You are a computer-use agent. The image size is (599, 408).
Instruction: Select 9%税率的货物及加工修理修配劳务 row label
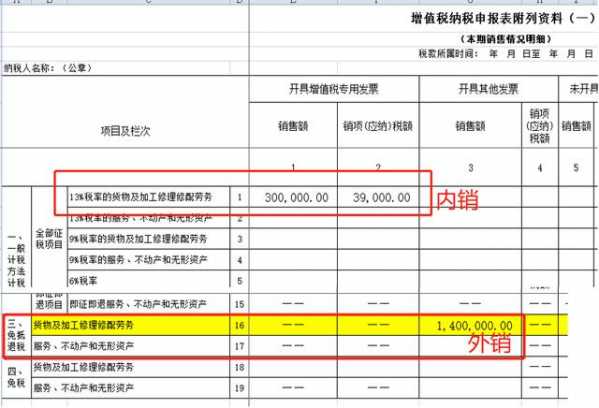(148, 239)
